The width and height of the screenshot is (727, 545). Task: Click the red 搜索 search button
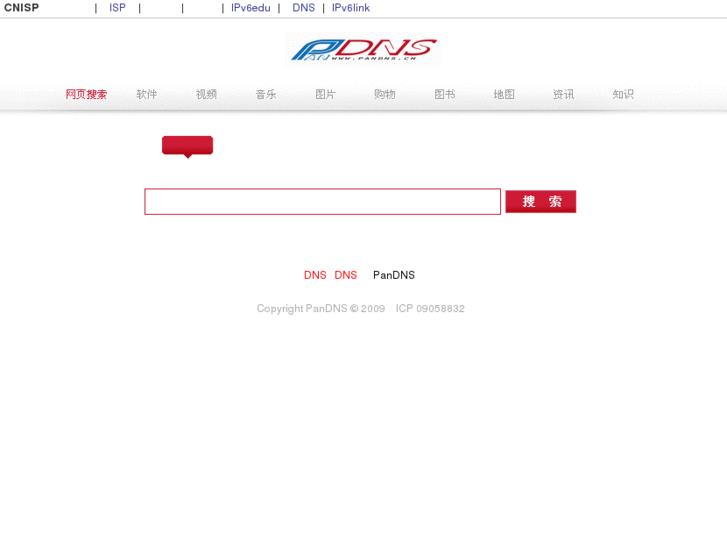[541, 201]
